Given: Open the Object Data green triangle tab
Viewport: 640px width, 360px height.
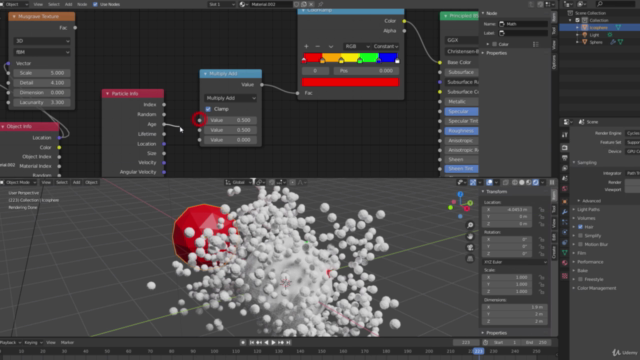Looking at the screenshot, I should [x=564, y=253].
